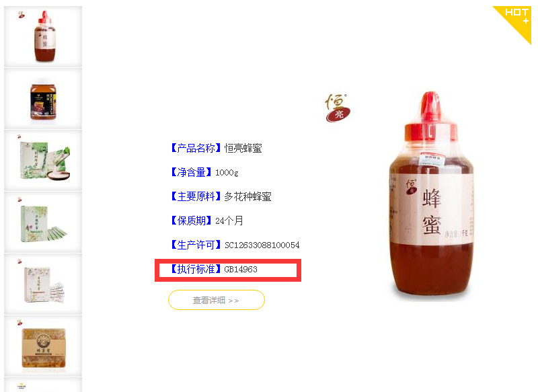Viewport: 538px width, 392px height.
Task: Open the 查看详细 details button
Action: (216, 300)
